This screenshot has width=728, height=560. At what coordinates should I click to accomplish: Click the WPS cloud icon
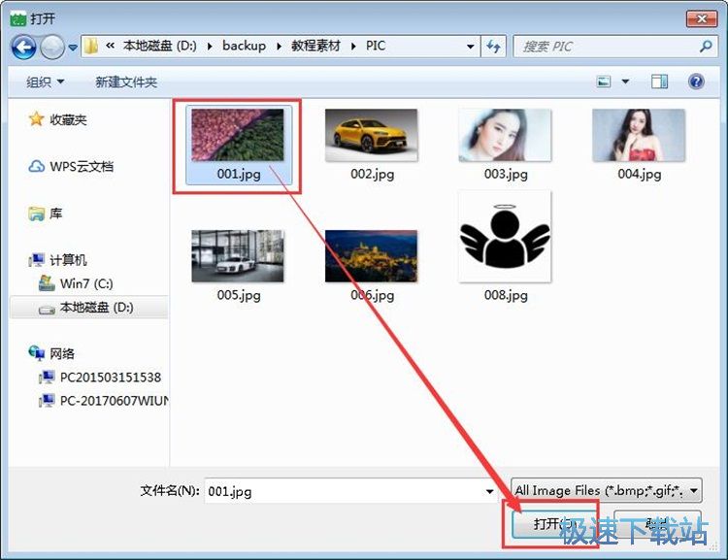(x=36, y=166)
